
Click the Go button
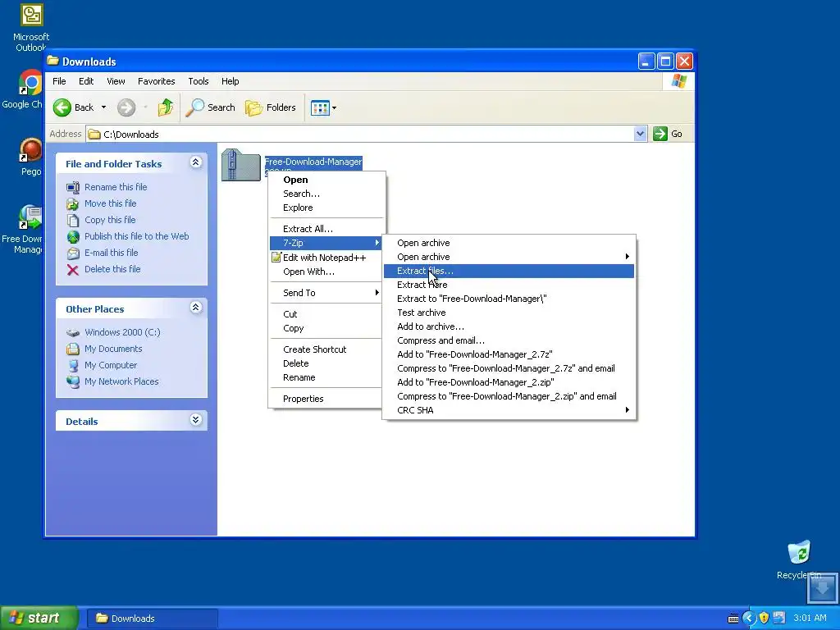click(x=668, y=134)
